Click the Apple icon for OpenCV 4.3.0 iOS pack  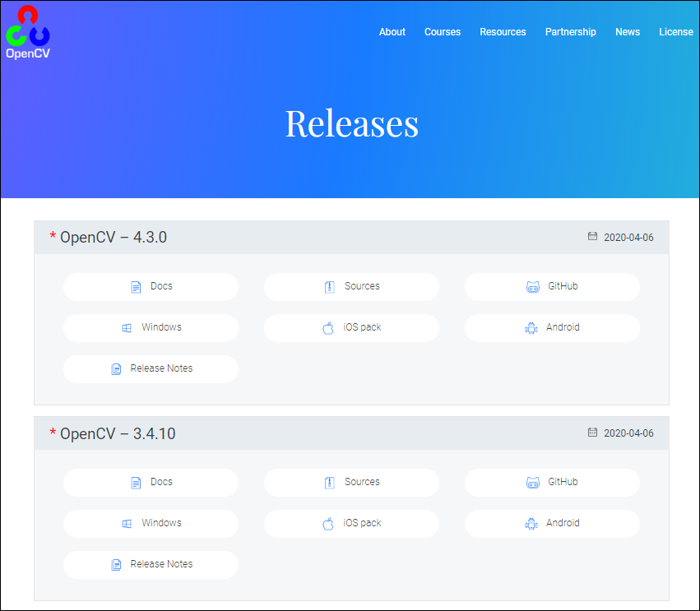pyautogui.click(x=328, y=328)
